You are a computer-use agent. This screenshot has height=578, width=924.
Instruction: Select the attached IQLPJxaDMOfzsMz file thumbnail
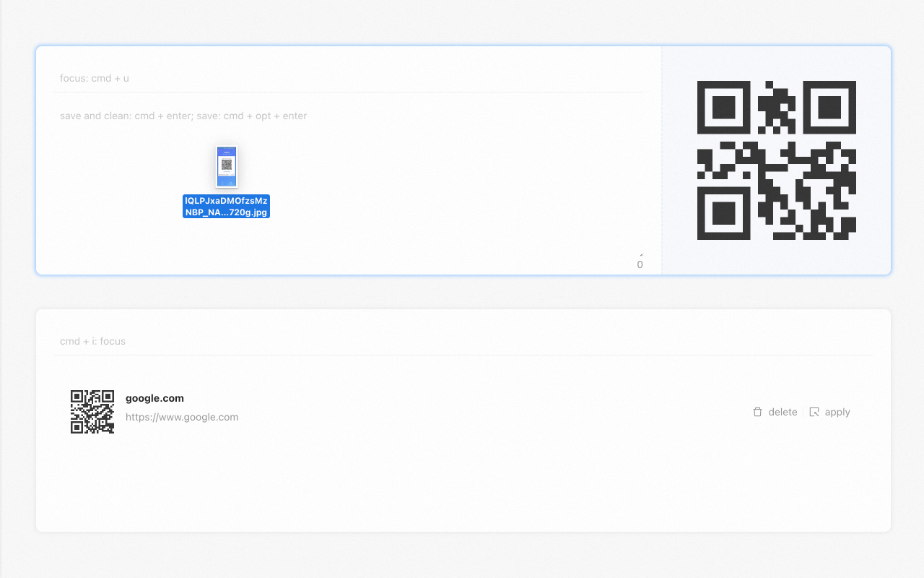[x=226, y=179]
